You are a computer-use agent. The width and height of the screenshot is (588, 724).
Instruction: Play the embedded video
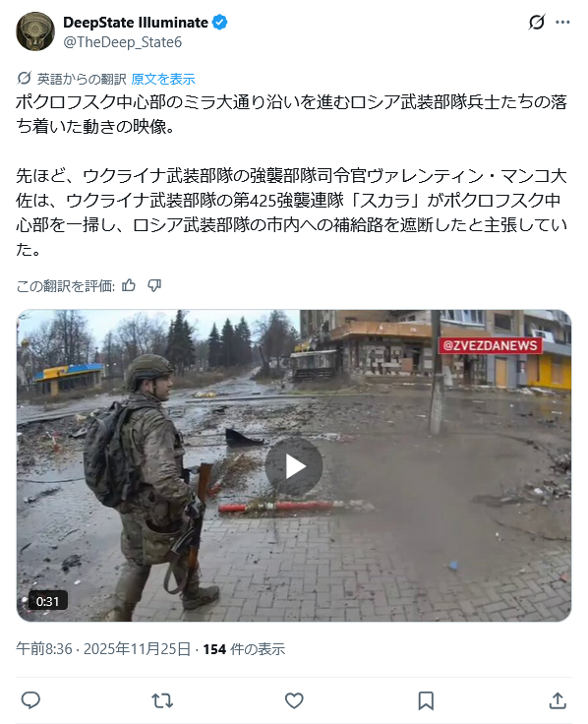[294, 466]
